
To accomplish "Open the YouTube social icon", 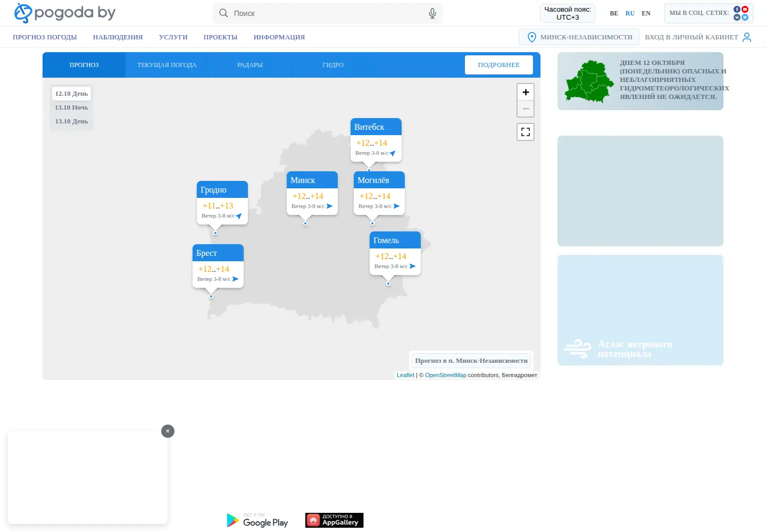I will click(x=745, y=9).
